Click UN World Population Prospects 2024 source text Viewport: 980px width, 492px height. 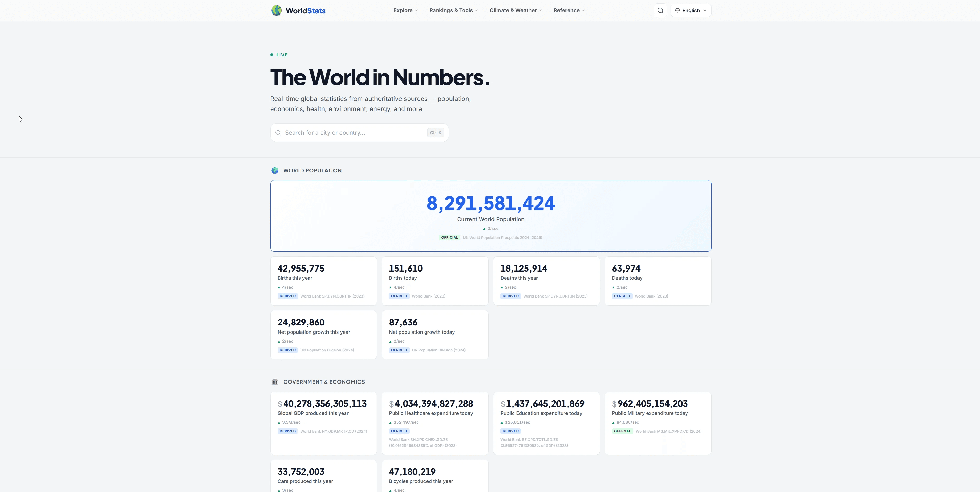pyautogui.click(x=502, y=237)
